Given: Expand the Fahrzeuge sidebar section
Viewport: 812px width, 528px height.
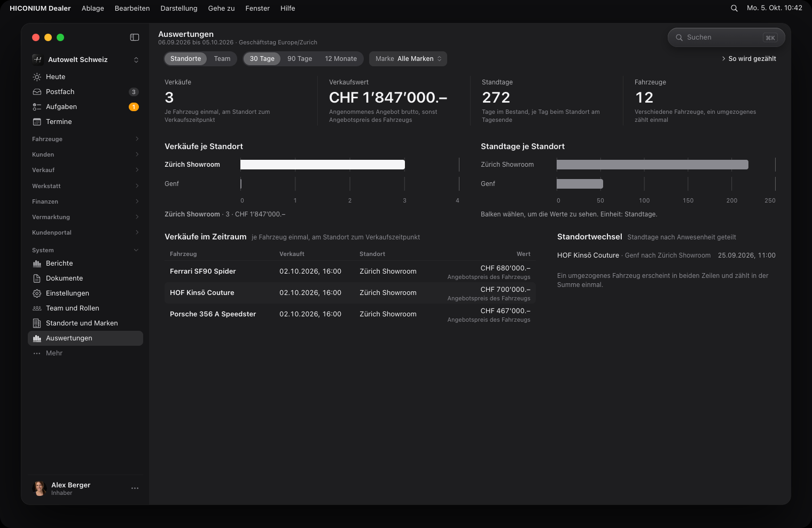Looking at the screenshot, I should (85, 139).
